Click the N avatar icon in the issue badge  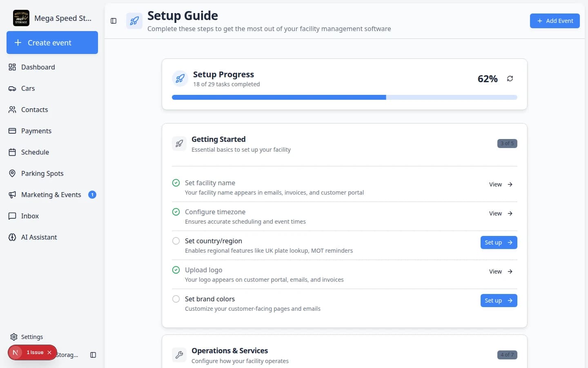coord(15,352)
